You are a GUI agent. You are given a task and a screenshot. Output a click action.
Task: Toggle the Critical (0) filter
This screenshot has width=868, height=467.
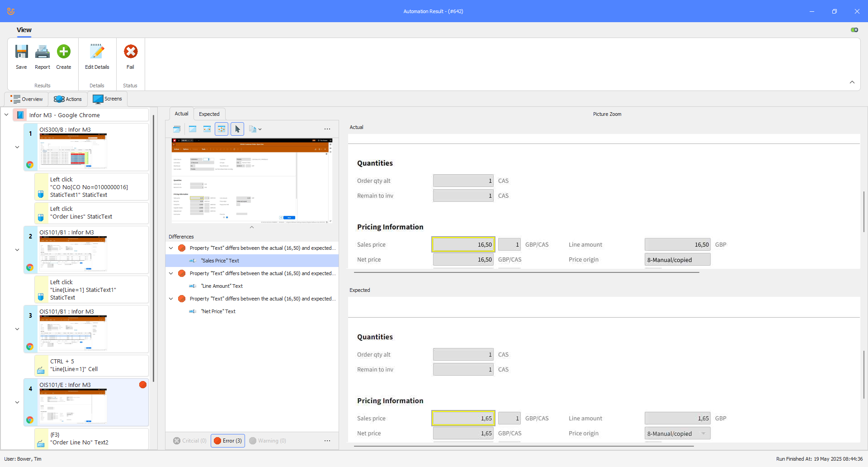point(190,441)
